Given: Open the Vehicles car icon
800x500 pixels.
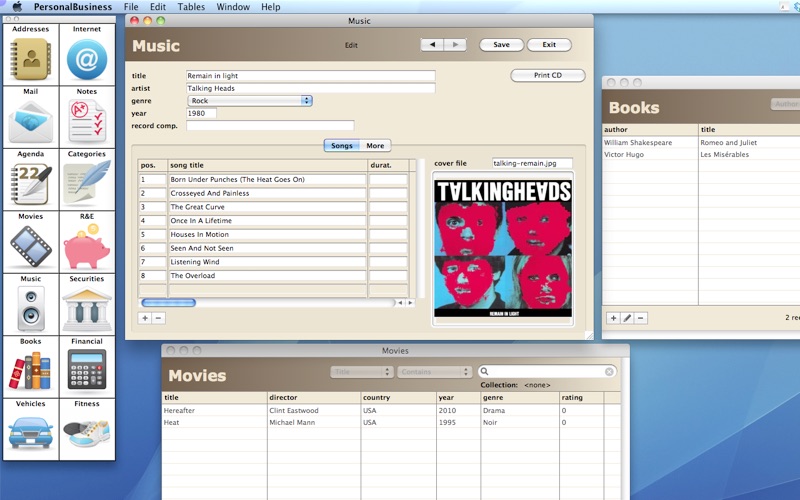Looking at the screenshot, I should [x=31, y=433].
